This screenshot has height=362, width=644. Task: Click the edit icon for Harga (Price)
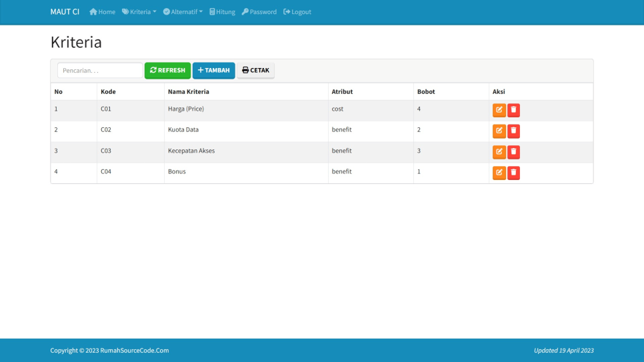[499, 111]
